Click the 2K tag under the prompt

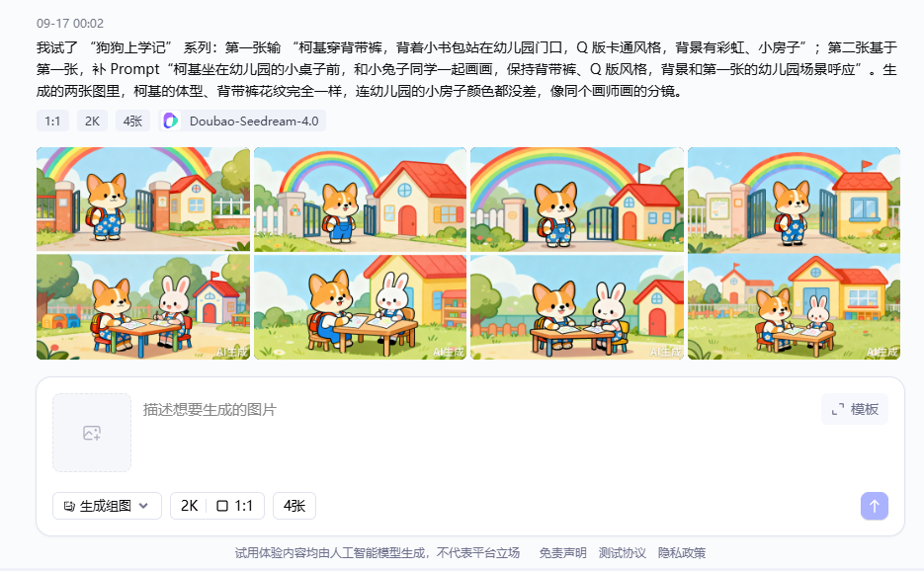coord(92,121)
